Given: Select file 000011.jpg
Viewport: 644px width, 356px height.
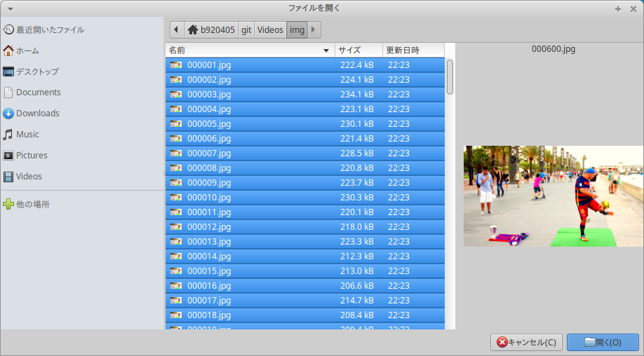Looking at the screenshot, I should (305, 212).
